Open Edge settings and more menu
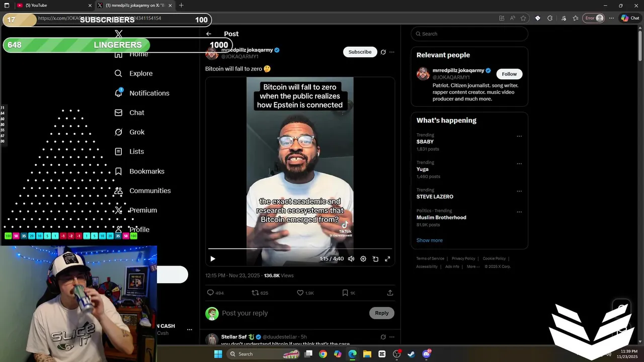The image size is (644, 362). 611,18
